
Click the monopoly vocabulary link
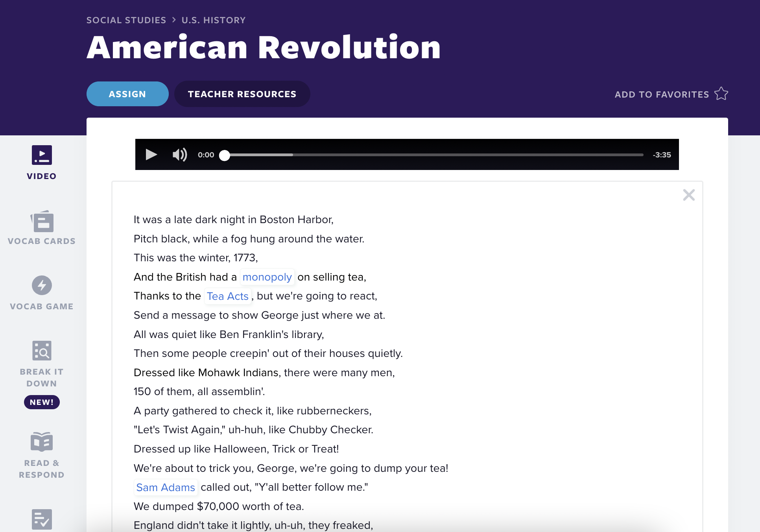tap(267, 277)
